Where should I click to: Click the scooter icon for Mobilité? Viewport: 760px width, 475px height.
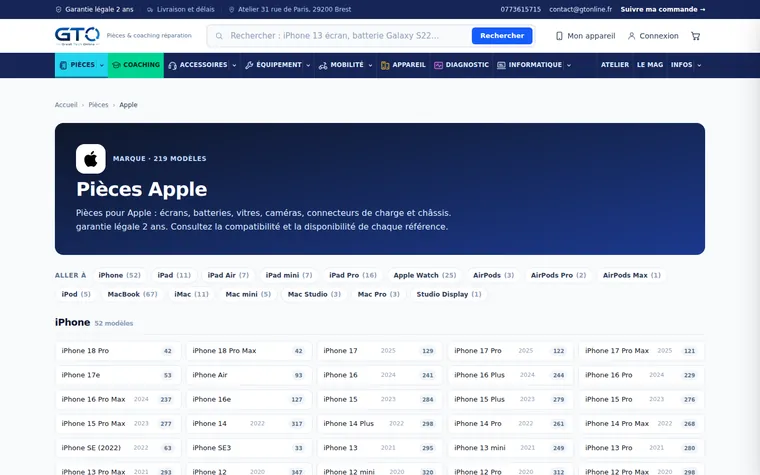323,65
